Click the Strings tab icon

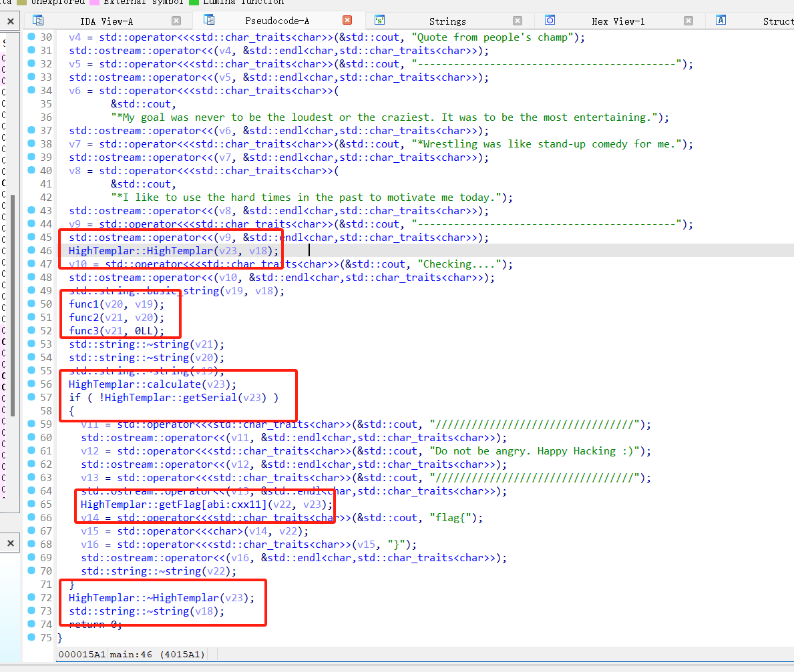379,20
